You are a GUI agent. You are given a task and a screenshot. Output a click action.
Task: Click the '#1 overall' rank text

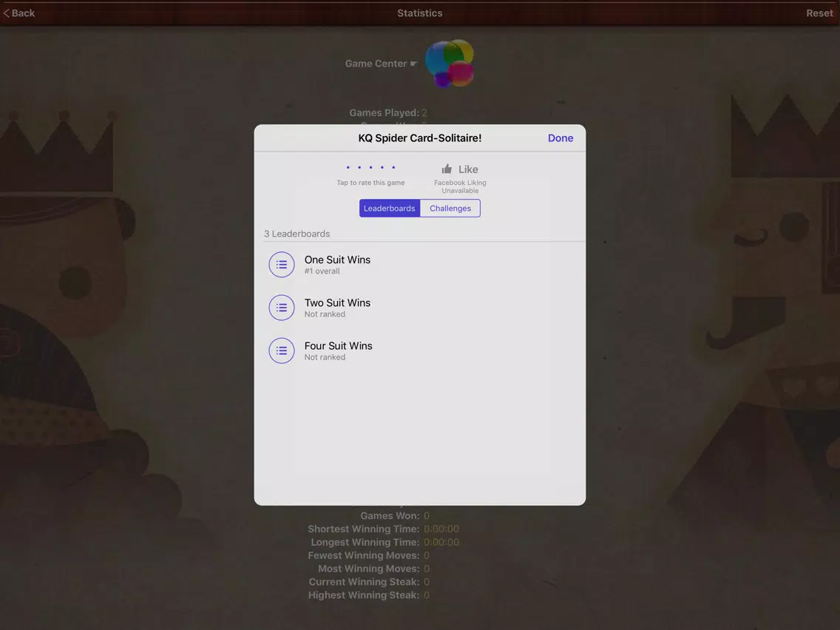pos(322,271)
